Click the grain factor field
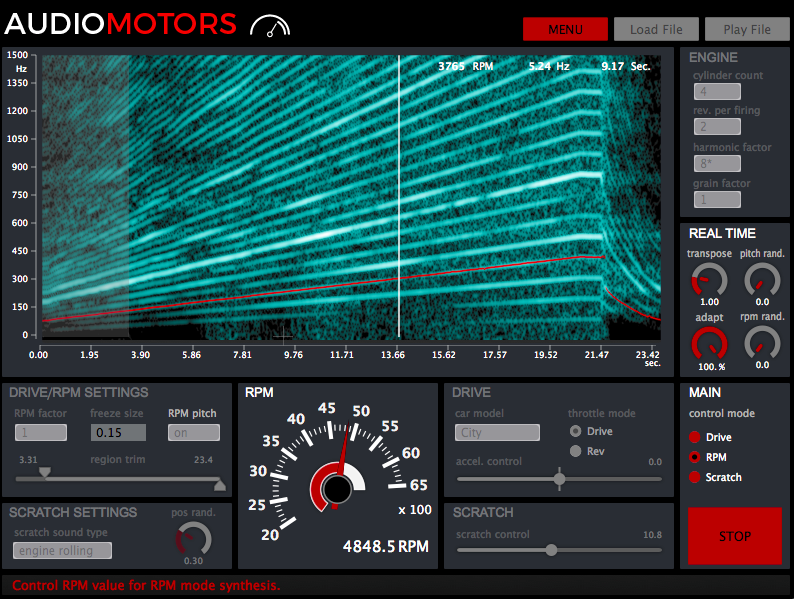 (x=717, y=199)
